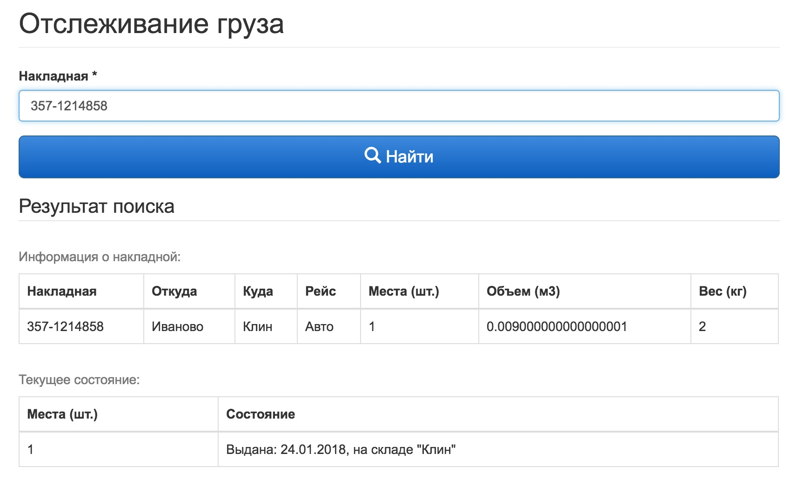The height and width of the screenshot is (501, 790).
Task: Focus the Накладная input field
Action: point(399,106)
